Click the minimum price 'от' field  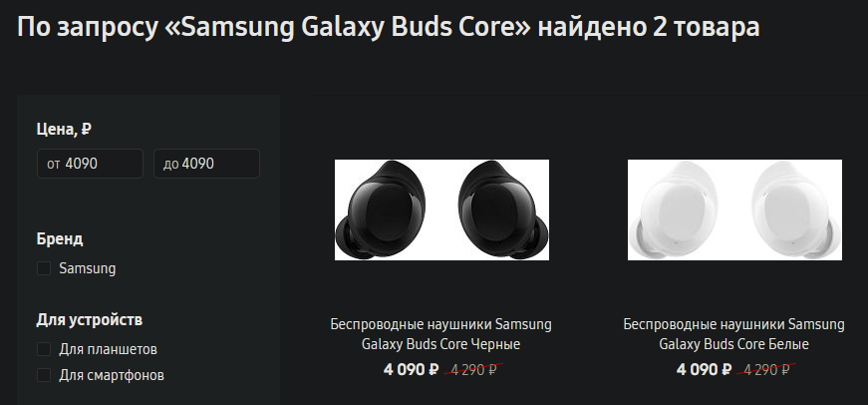click(x=90, y=164)
